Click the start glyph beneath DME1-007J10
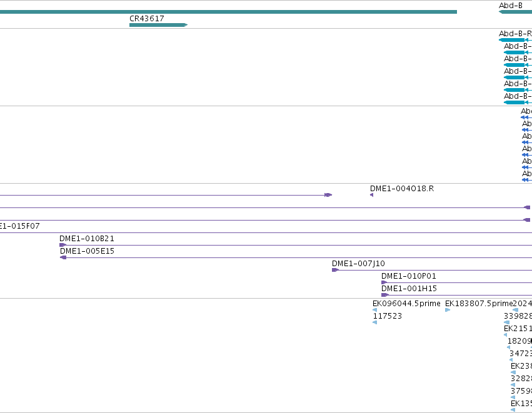 point(335,270)
